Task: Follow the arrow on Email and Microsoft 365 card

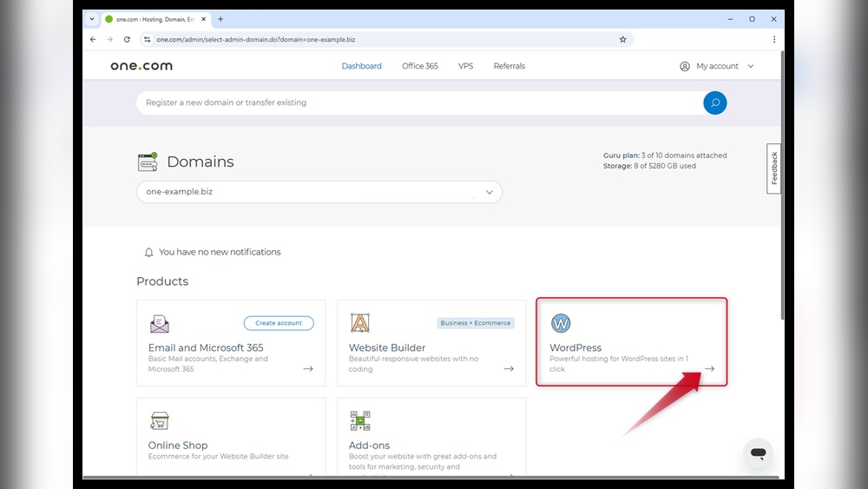Action: coord(308,369)
